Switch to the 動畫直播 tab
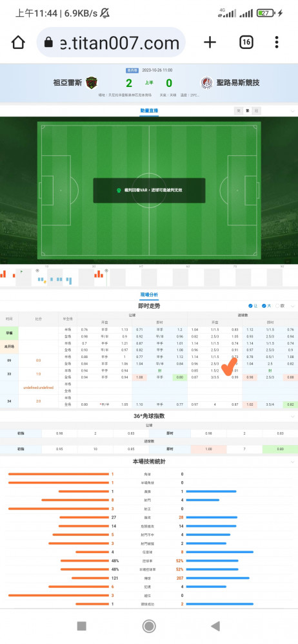 (x=149, y=111)
